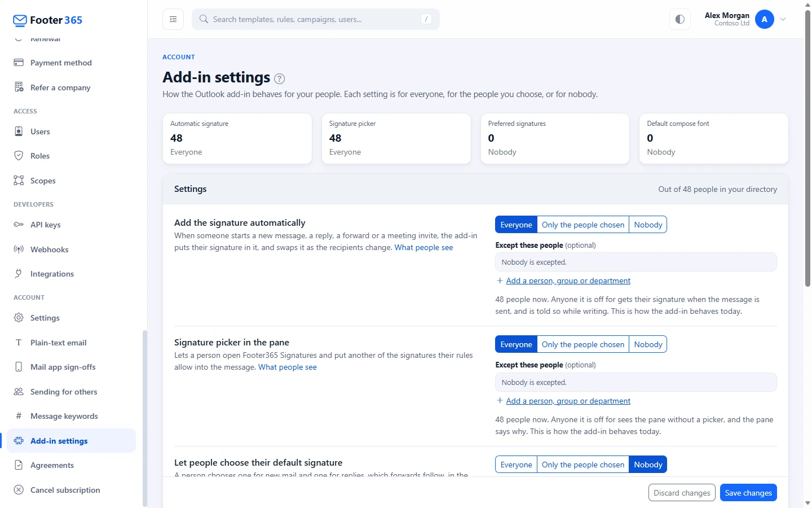
Task: Click the Payment method card icon
Action: pos(19,63)
